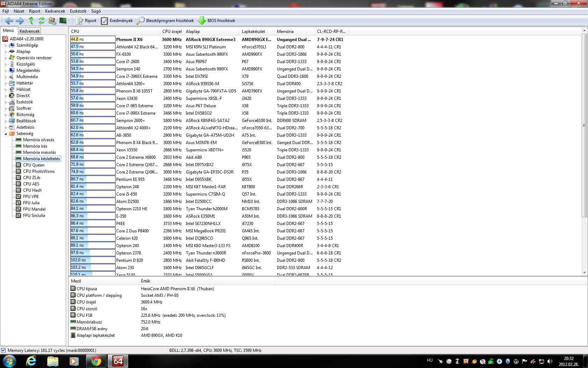Viewport: 588px width, 368px height.
Task: Open the Windows Start menu
Action: click(x=9, y=361)
